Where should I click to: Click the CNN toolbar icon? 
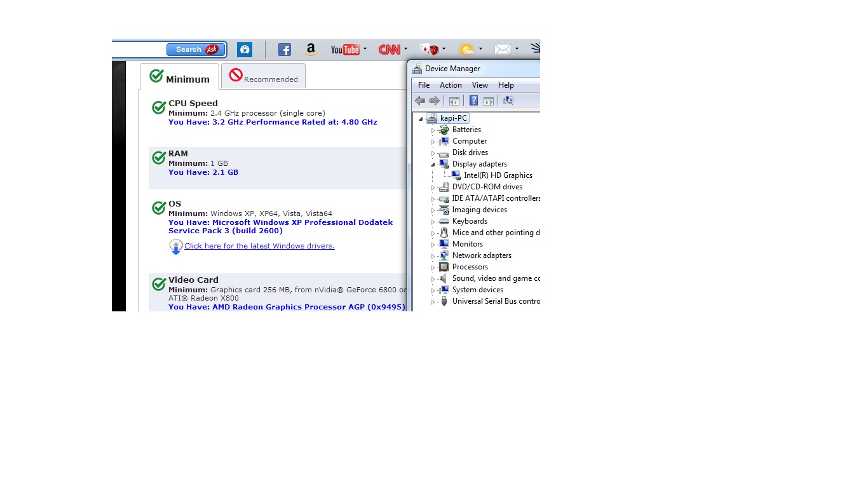pos(390,50)
